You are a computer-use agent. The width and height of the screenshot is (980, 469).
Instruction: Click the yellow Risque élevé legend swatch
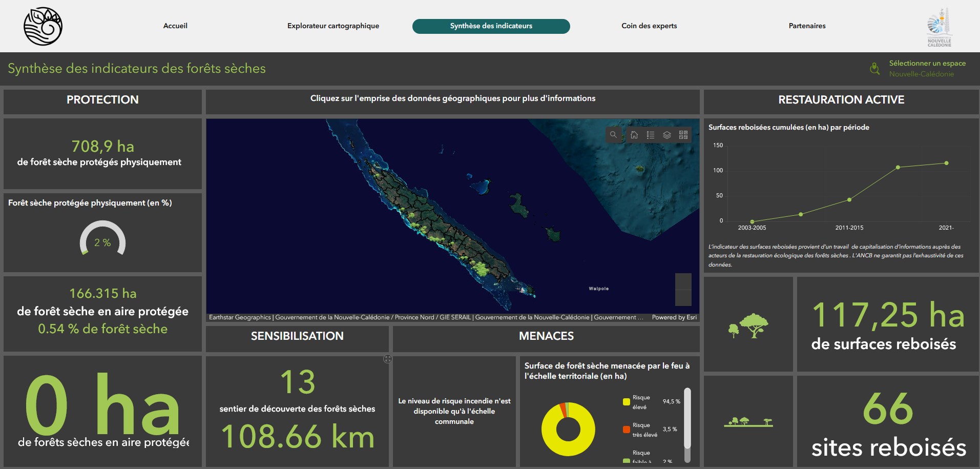tap(626, 402)
